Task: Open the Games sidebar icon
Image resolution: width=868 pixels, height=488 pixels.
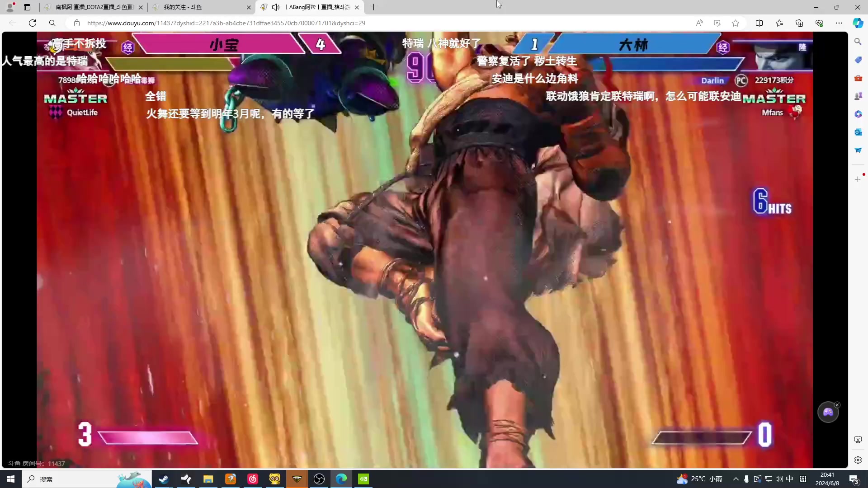Action: point(858,96)
